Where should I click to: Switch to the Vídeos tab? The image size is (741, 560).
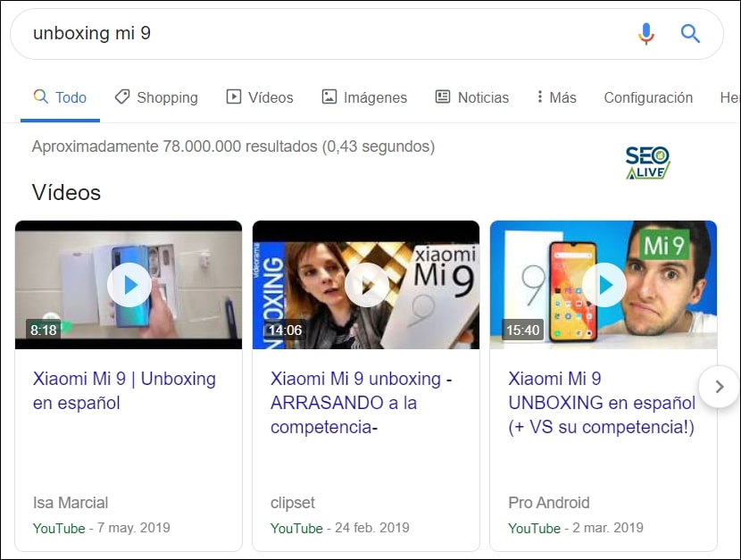(269, 96)
